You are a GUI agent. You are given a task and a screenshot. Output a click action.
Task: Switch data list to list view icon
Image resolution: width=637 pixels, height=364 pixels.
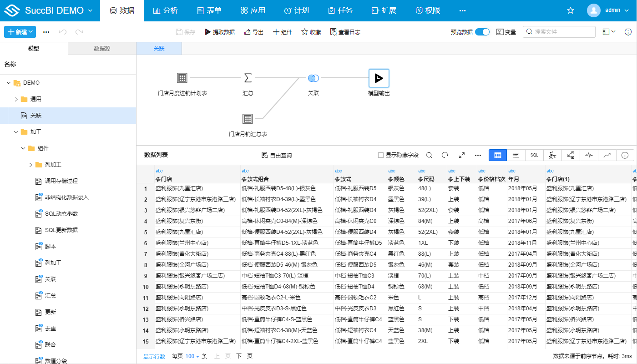[516, 155]
